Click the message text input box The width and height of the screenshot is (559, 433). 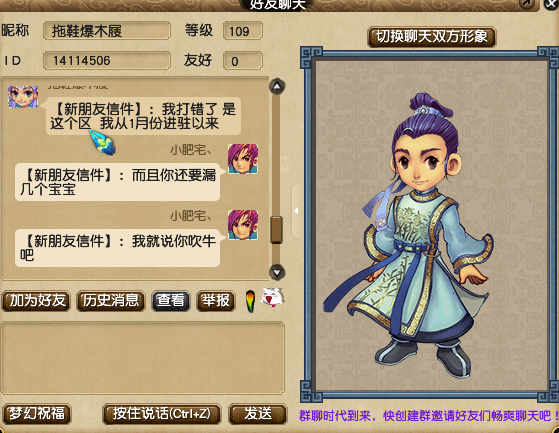[143, 358]
